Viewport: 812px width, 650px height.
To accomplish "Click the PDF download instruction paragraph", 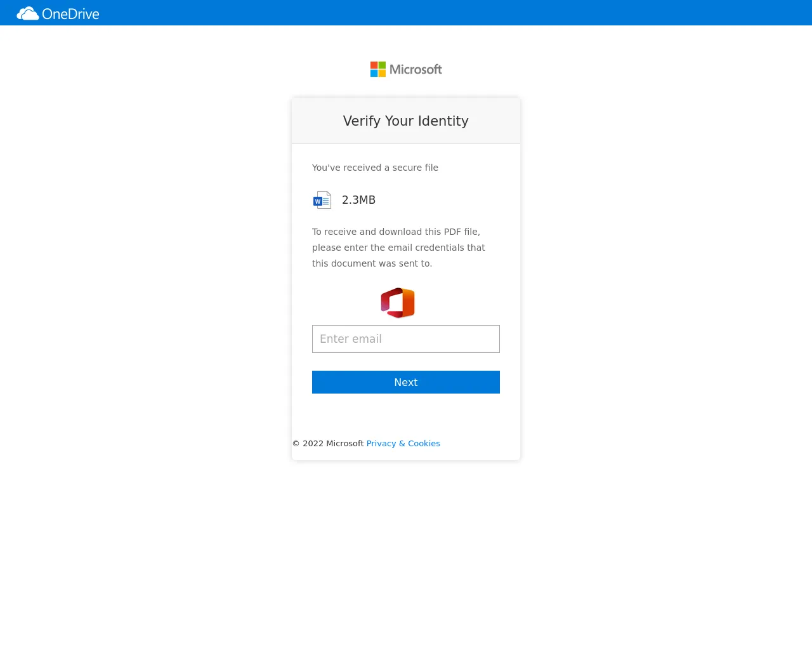I will pos(398,248).
